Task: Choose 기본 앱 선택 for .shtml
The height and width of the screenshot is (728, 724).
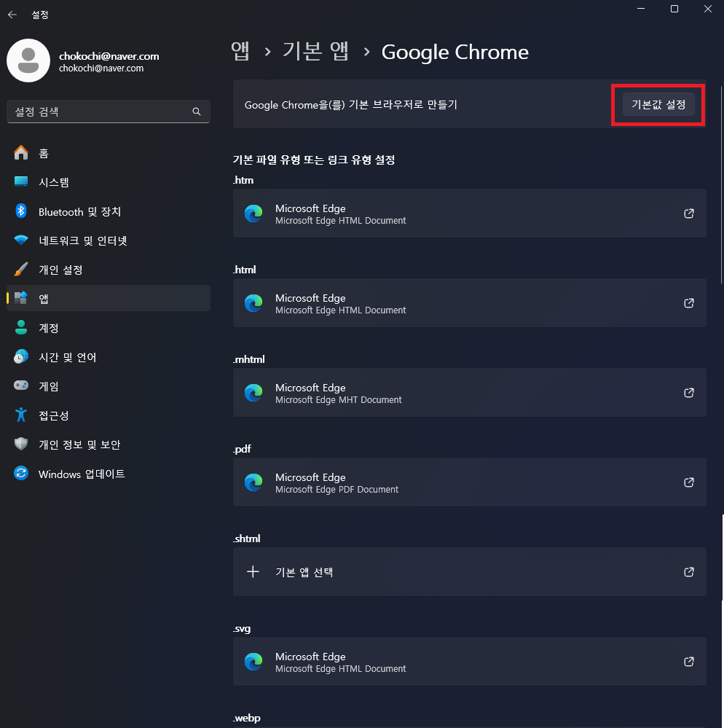Action: pos(470,572)
